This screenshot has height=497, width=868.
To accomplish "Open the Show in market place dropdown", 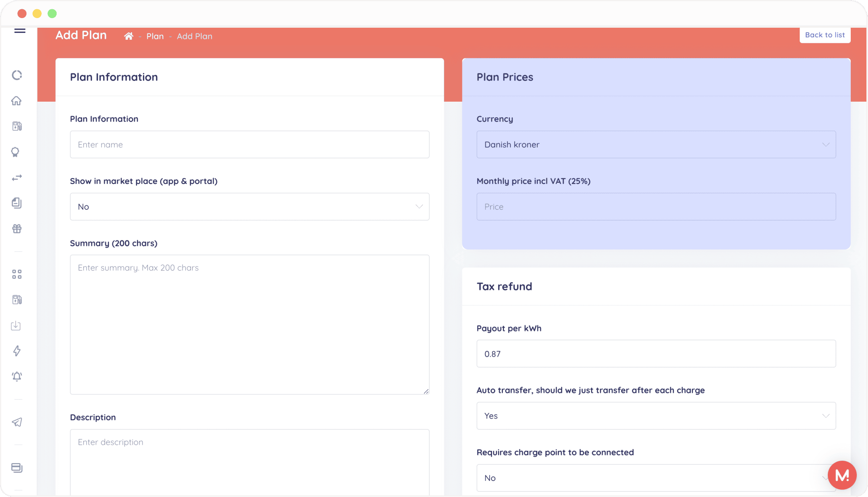I will click(249, 207).
